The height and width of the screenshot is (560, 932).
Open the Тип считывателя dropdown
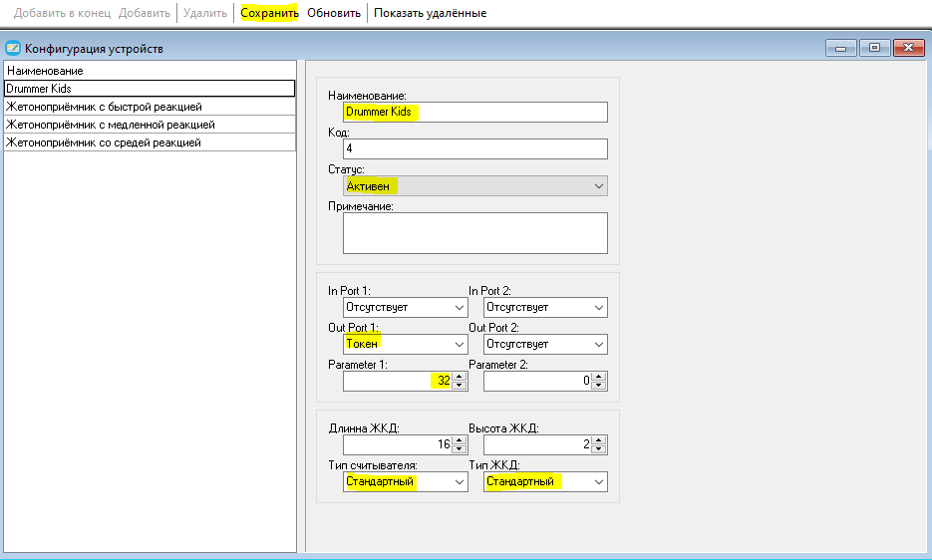[x=406, y=481]
